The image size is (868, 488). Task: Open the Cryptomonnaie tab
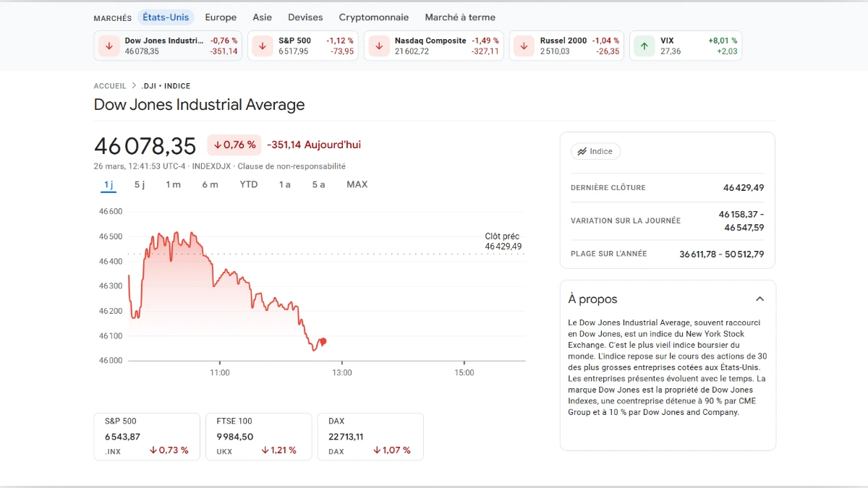point(374,17)
